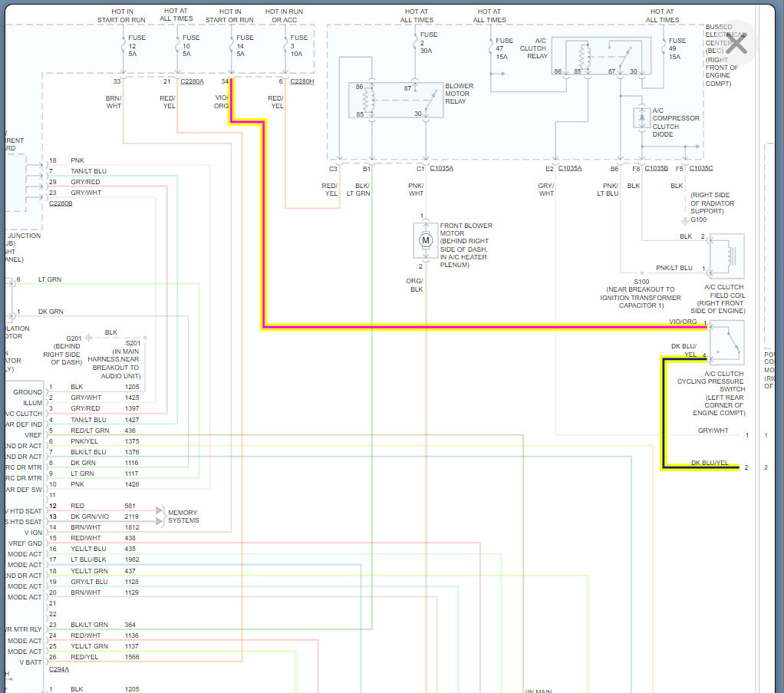Select the highlighted DK BLU/YEL wire
Image resolution: width=784 pixels, height=693 pixels.
click(x=664, y=414)
